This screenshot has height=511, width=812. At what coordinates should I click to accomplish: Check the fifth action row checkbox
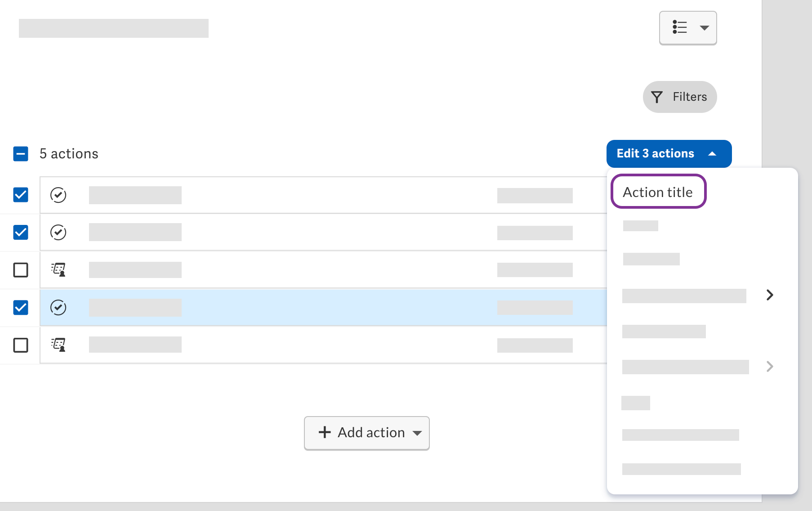point(21,345)
